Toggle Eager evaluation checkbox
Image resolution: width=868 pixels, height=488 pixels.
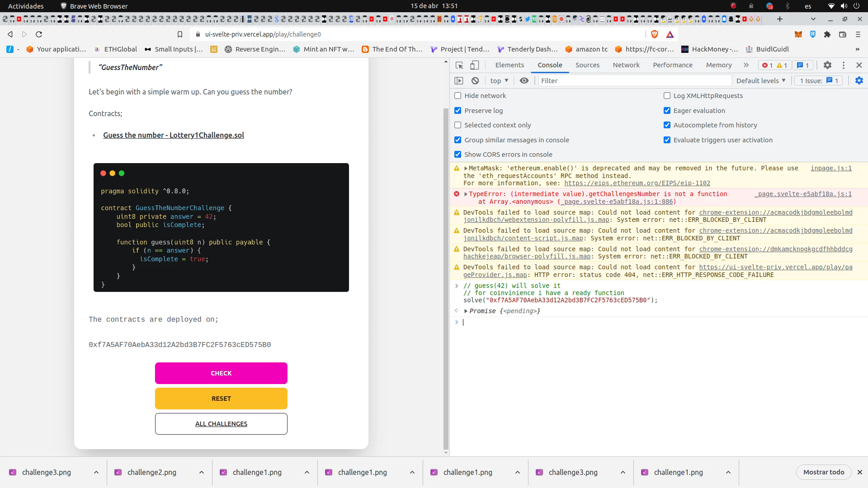pos(667,111)
